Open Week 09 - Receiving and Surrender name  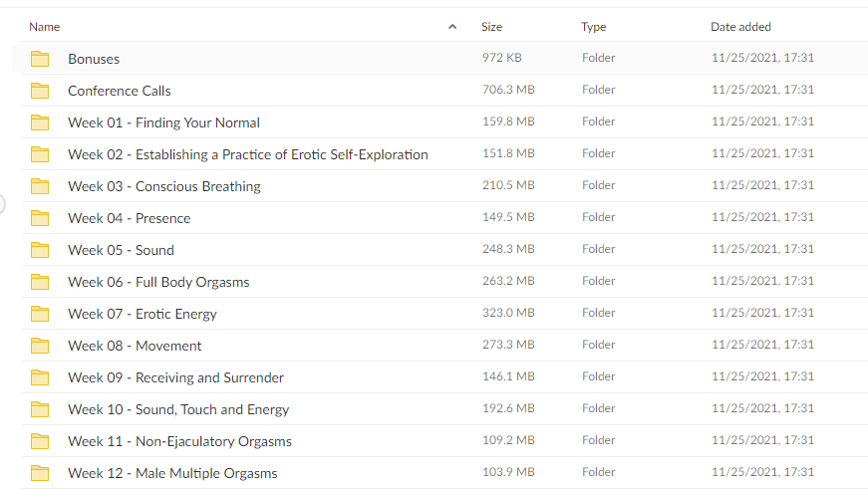(x=176, y=377)
